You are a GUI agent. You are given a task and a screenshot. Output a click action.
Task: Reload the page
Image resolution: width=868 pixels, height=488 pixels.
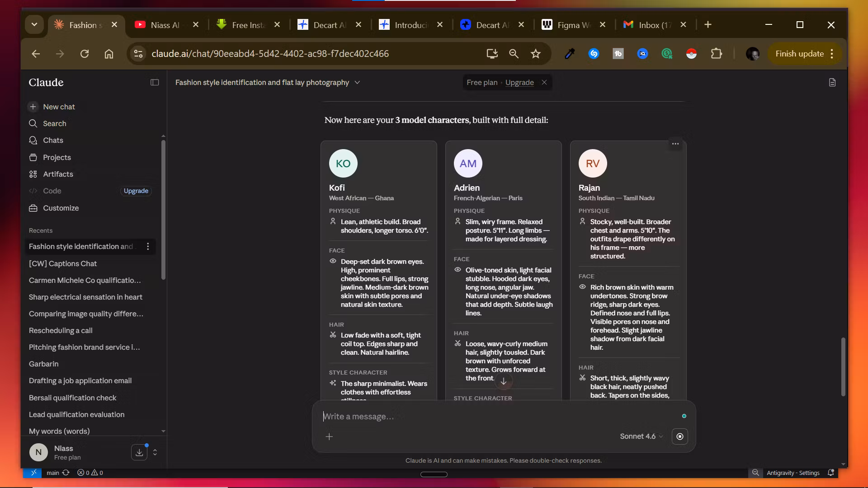coord(85,54)
